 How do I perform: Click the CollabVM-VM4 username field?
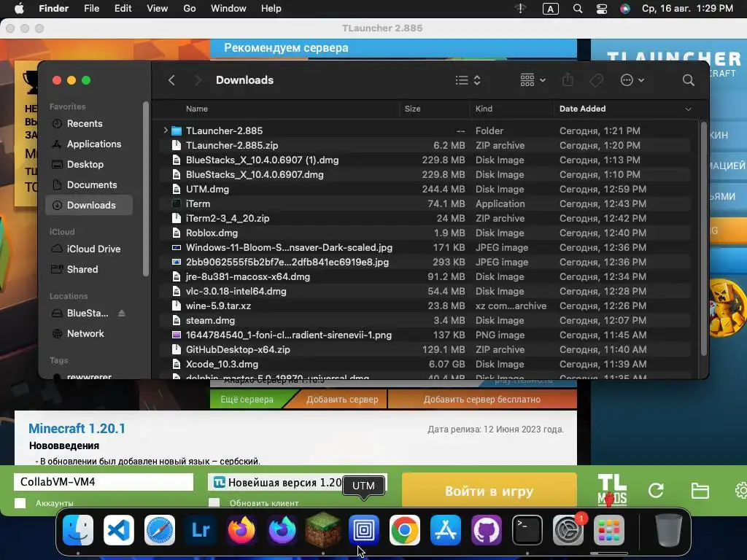point(104,482)
